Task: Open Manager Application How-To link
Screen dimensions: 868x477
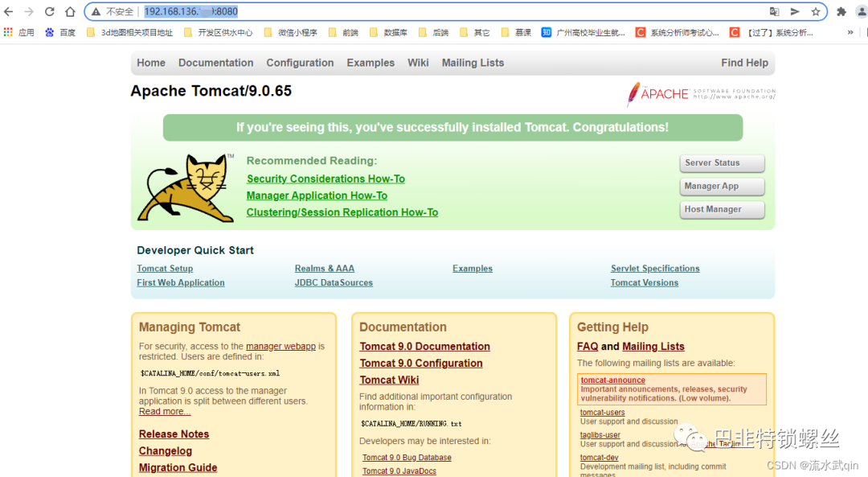Action: pyautogui.click(x=317, y=195)
